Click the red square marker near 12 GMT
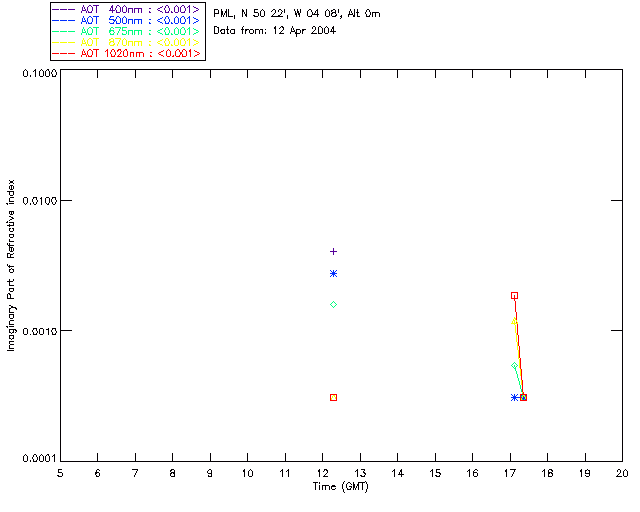Screen dimensions: 640x512 333,397
